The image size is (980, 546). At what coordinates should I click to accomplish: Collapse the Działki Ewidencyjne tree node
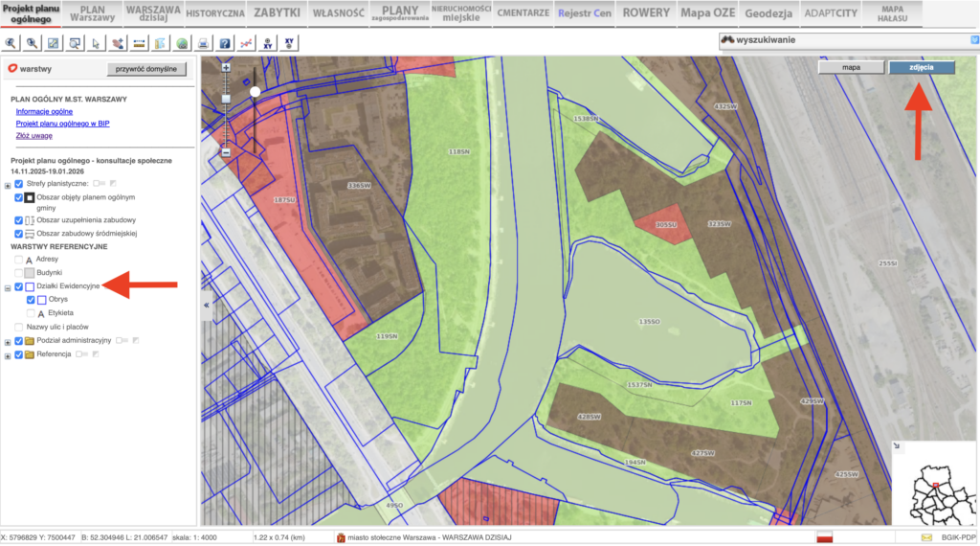8,287
